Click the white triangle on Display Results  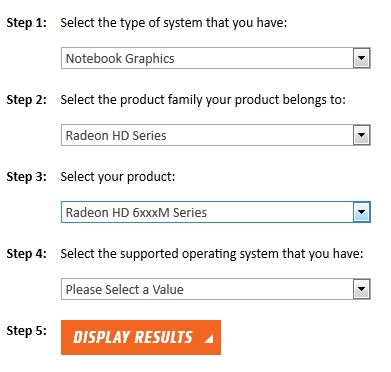click(x=209, y=339)
